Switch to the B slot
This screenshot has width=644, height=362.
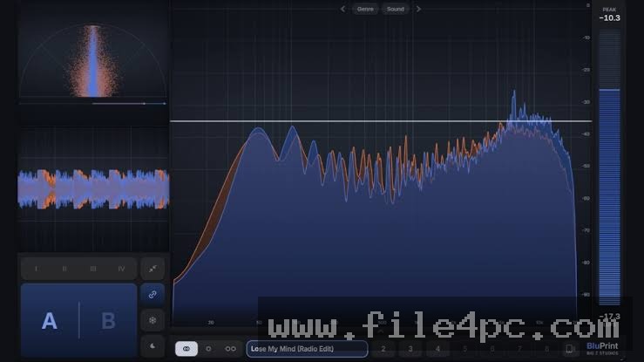click(x=108, y=320)
